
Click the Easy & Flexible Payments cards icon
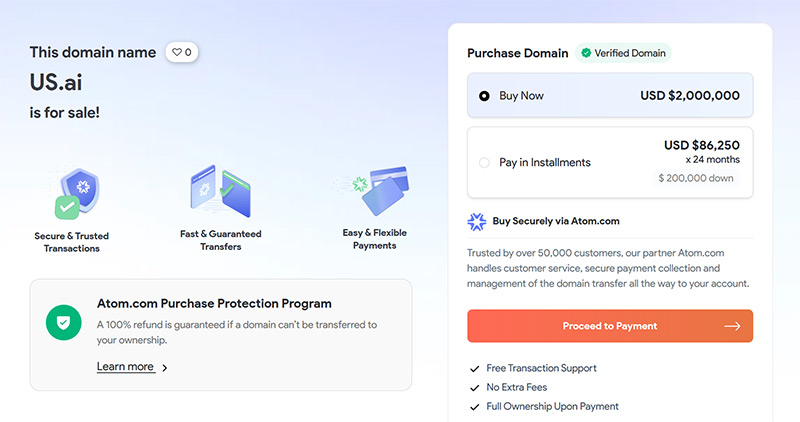coord(375,190)
